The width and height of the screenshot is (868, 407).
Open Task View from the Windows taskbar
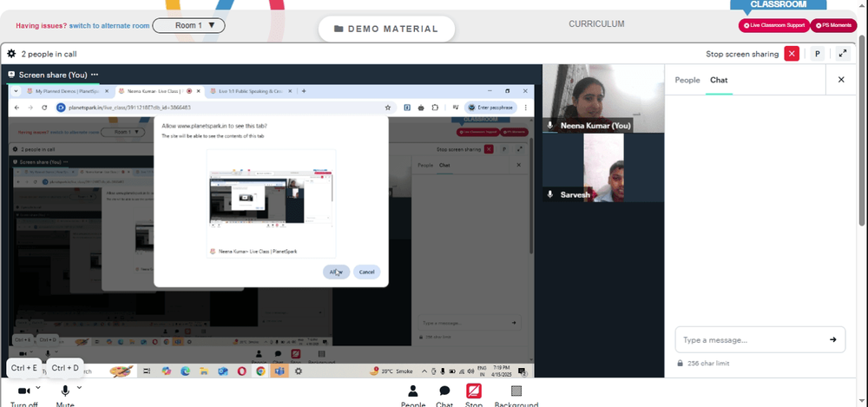pyautogui.click(x=148, y=371)
